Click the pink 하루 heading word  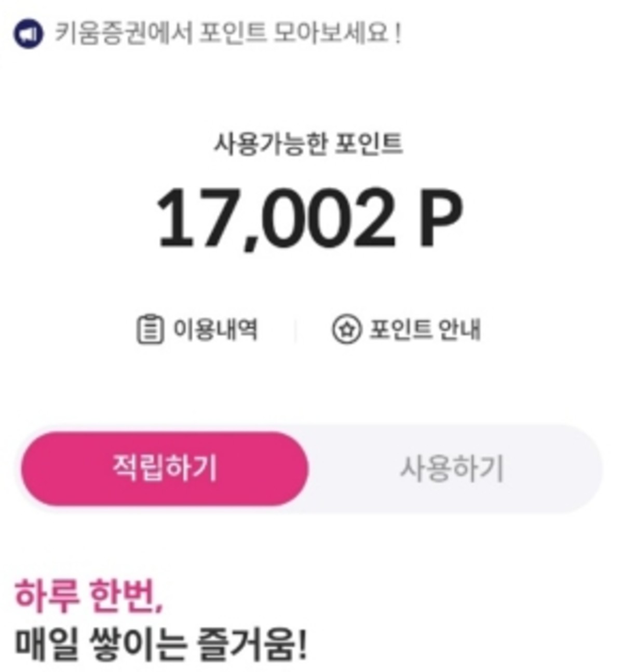click(x=47, y=596)
